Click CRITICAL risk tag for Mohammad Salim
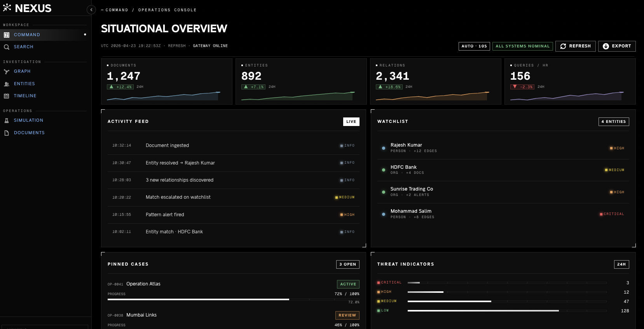644x329 pixels. click(x=612, y=214)
